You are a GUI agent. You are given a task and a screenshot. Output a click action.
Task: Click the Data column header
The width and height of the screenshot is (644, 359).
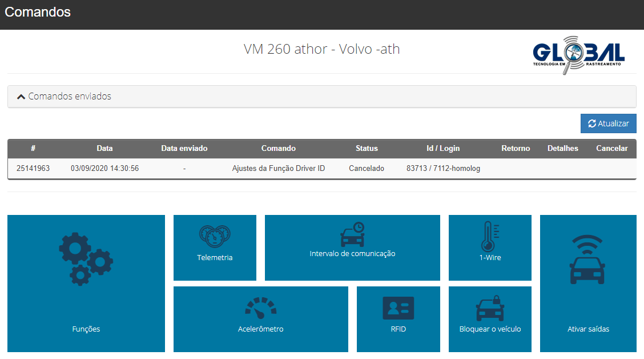tap(104, 148)
